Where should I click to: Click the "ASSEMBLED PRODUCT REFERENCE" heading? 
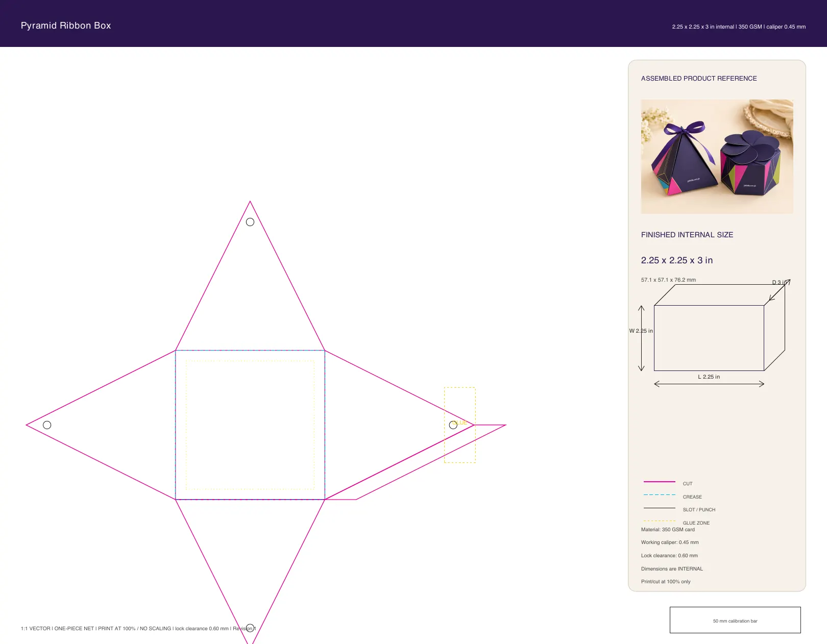(x=699, y=79)
